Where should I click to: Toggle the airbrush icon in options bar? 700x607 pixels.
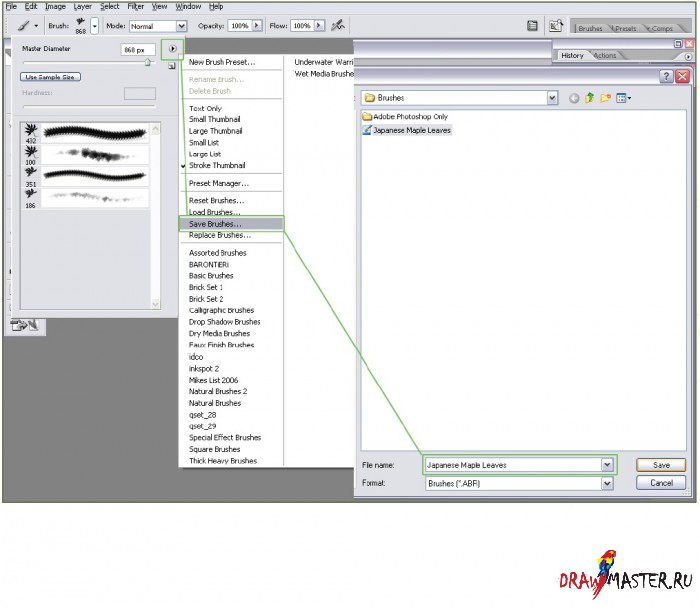pyautogui.click(x=338, y=25)
